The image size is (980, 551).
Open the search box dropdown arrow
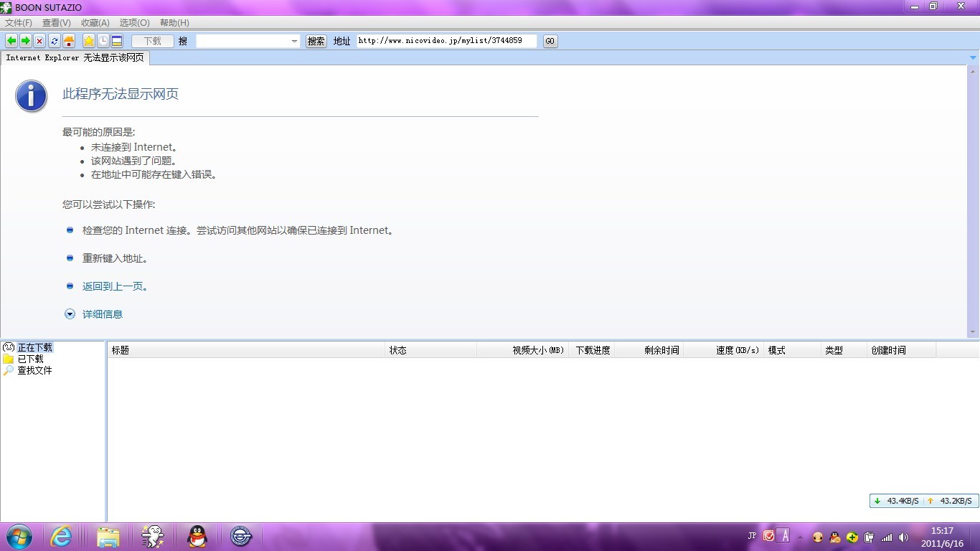pos(294,42)
